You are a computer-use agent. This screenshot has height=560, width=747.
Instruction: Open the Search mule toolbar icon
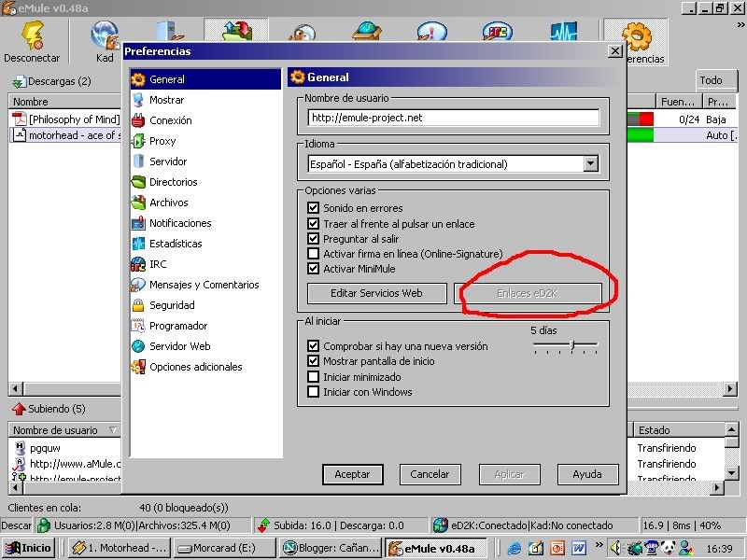click(x=302, y=33)
